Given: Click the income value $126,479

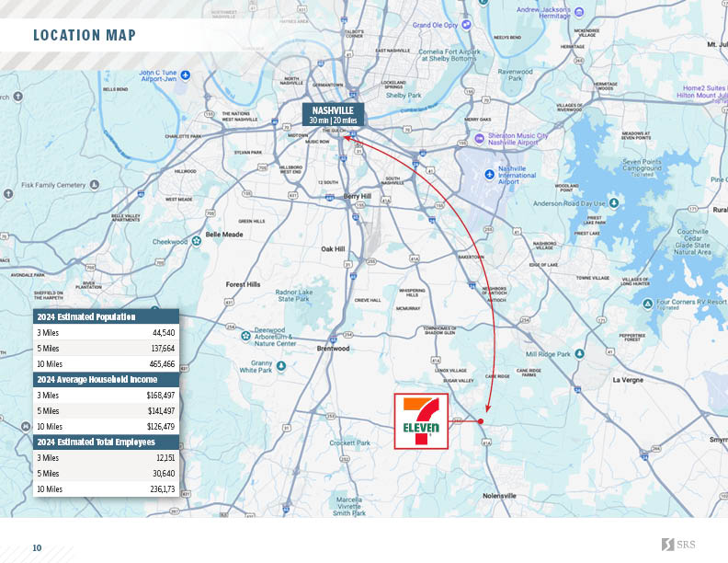Looking at the screenshot, I should (x=161, y=427).
